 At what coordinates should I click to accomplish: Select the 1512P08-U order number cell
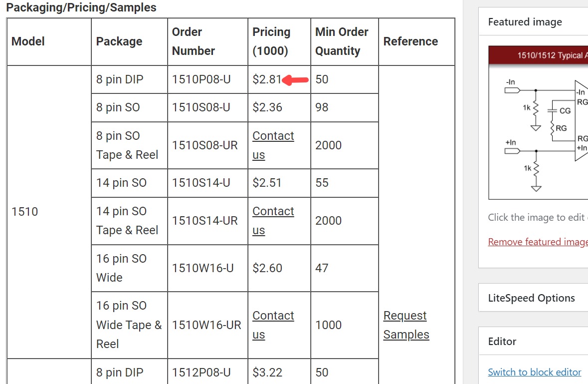point(208,373)
